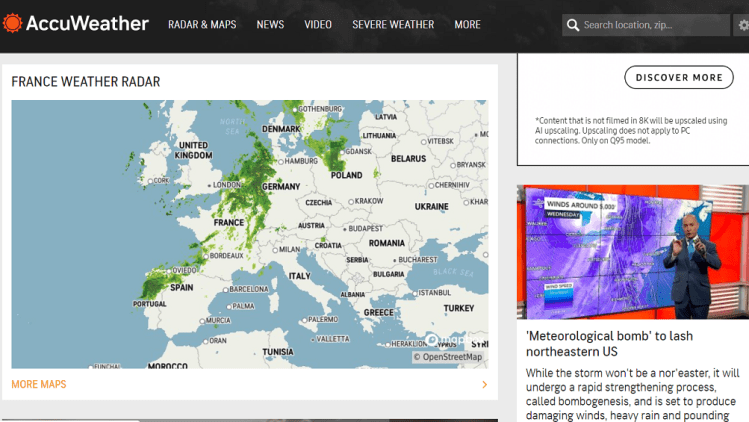Click the search magnifier icon
This screenshot has width=749, height=422.
pyautogui.click(x=573, y=25)
